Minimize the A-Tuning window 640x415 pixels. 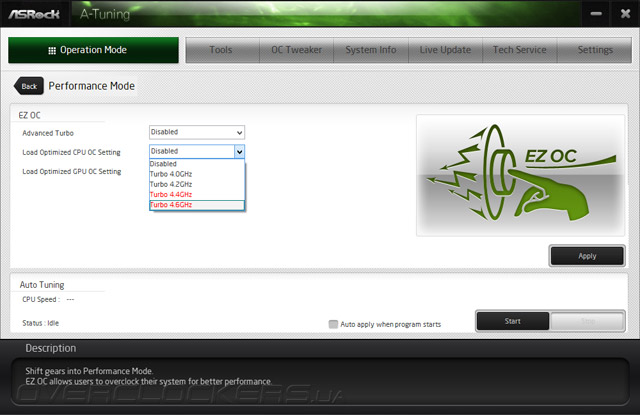tap(596, 14)
